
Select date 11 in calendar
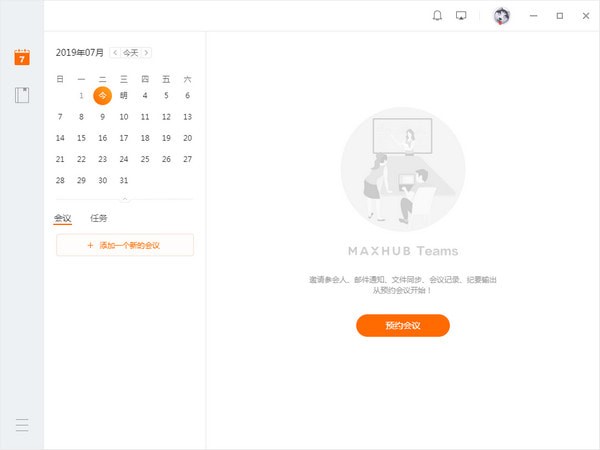click(145, 117)
